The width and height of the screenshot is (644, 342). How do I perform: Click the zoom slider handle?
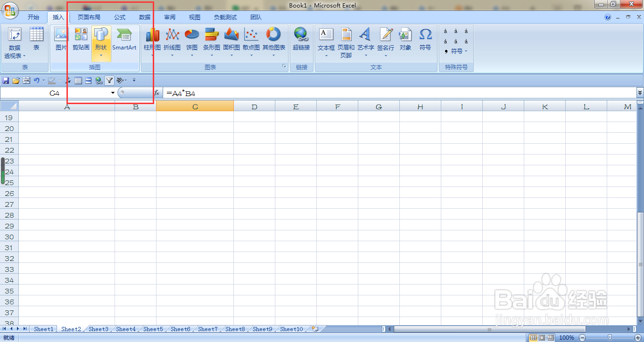click(610, 337)
